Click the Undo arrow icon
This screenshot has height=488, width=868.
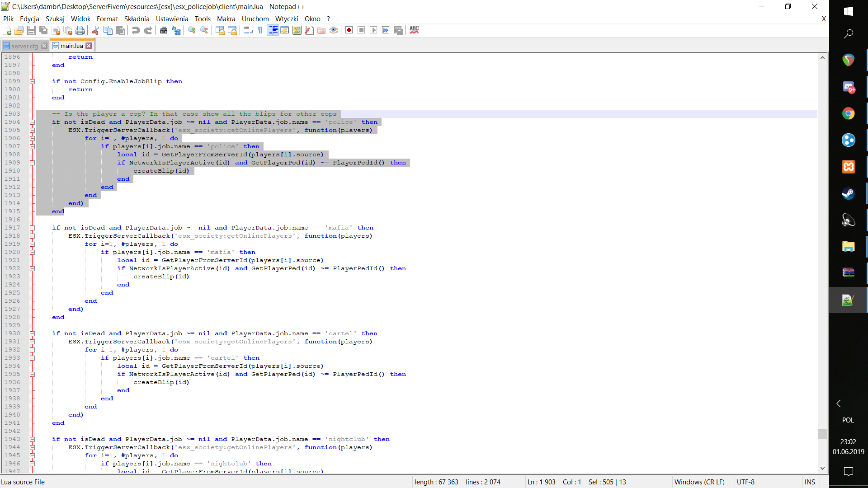(136, 30)
